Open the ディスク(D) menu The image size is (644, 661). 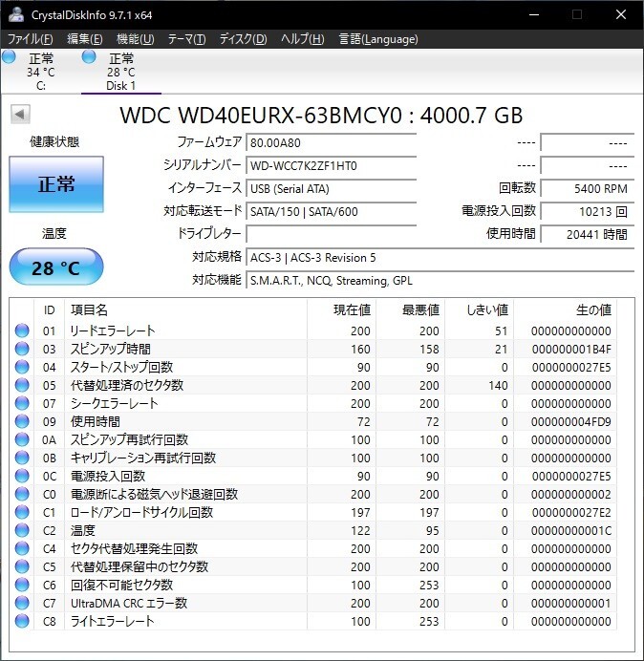point(243,39)
